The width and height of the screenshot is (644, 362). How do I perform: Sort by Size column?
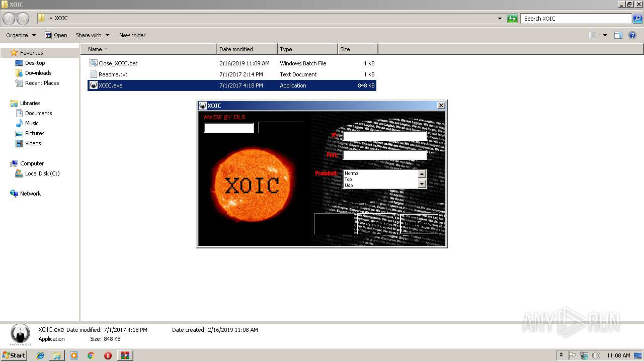click(358, 49)
